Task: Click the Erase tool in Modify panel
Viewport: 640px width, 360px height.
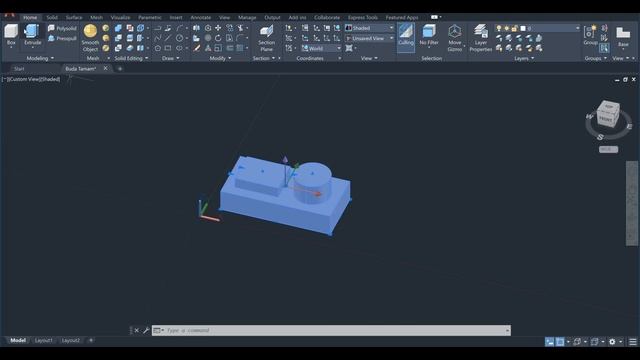Action: click(x=197, y=48)
